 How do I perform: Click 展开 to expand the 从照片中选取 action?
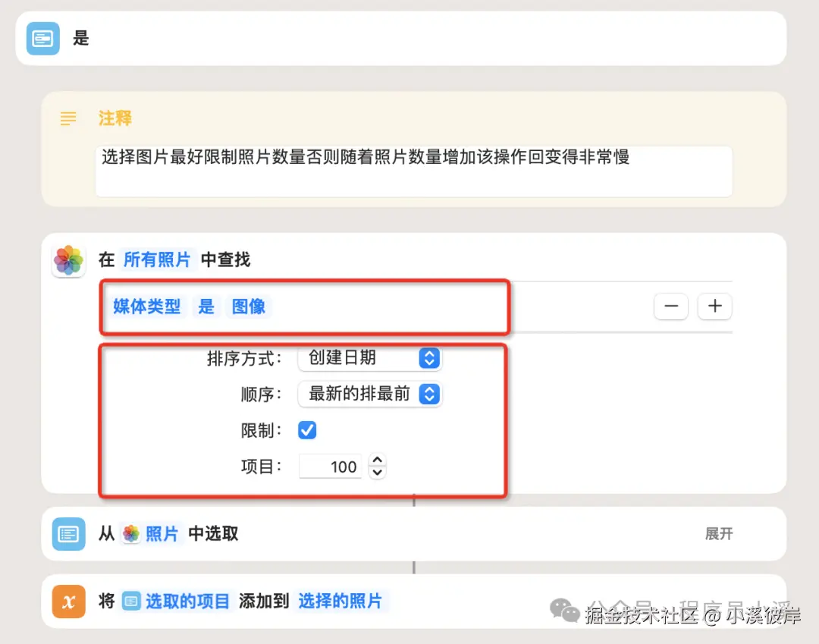718,534
